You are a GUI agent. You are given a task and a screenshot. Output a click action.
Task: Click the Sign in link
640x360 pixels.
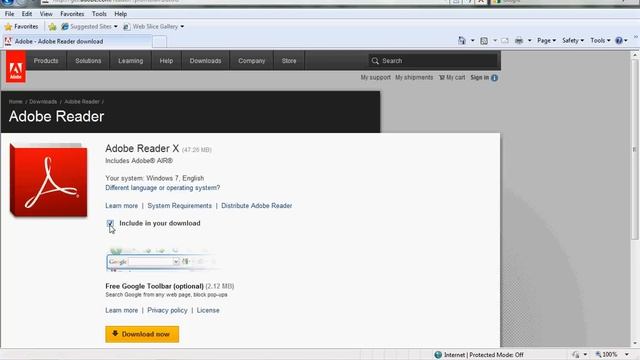[x=480, y=77]
